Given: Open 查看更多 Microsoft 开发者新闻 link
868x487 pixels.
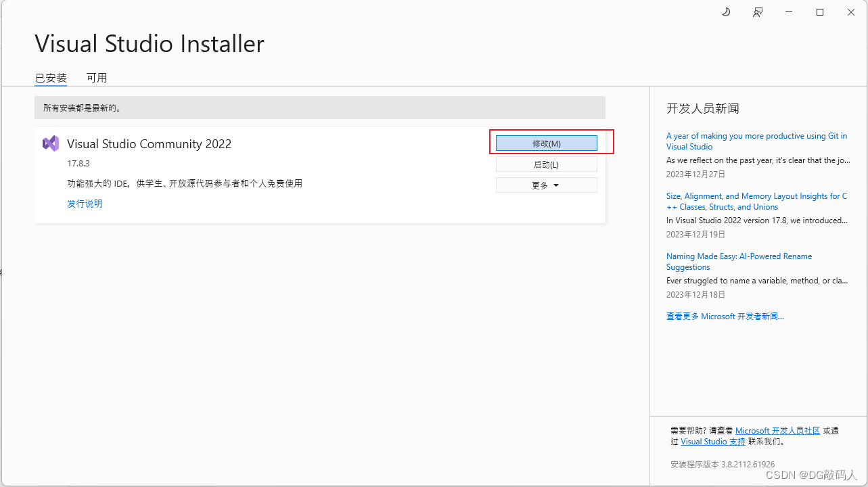Looking at the screenshot, I should (x=725, y=317).
